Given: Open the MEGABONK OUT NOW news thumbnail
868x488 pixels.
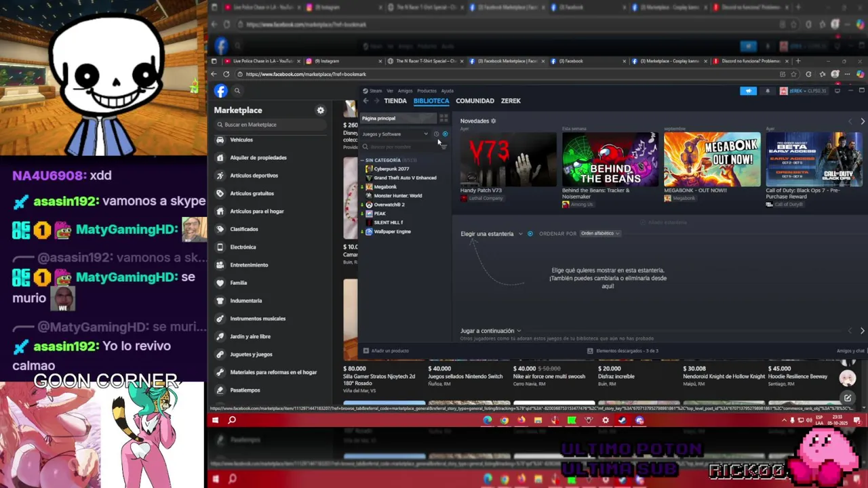Looking at the screenshot, I should [x=712, y=159].
